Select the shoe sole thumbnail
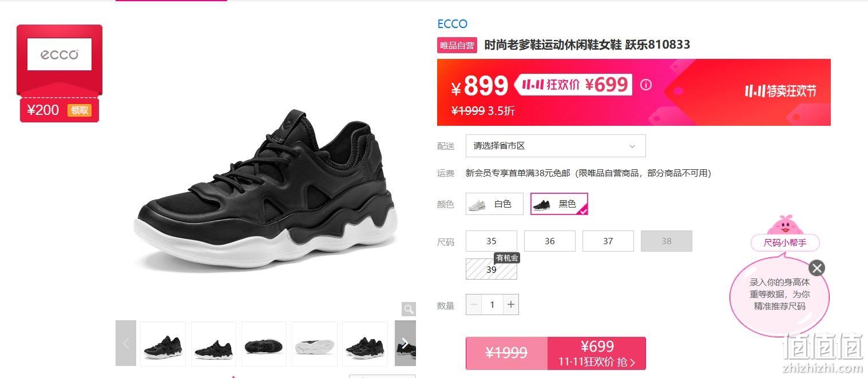This screenshot has height=378, width=868. tap(315, 344)
